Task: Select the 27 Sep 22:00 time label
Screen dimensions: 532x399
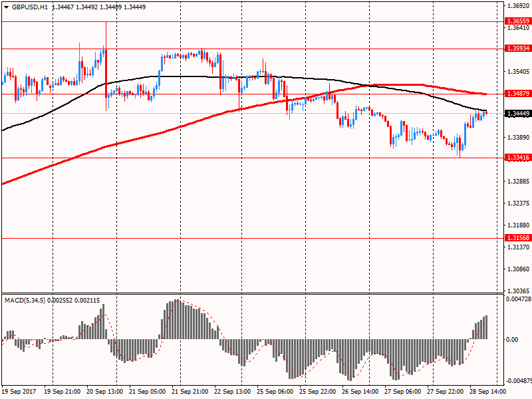Action: click(445, 392)
